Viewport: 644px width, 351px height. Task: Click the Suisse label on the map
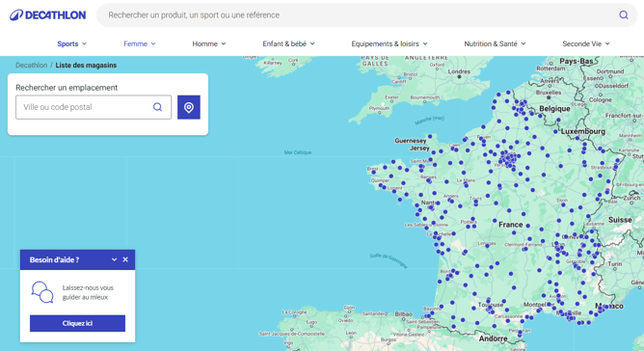(620, 220)
